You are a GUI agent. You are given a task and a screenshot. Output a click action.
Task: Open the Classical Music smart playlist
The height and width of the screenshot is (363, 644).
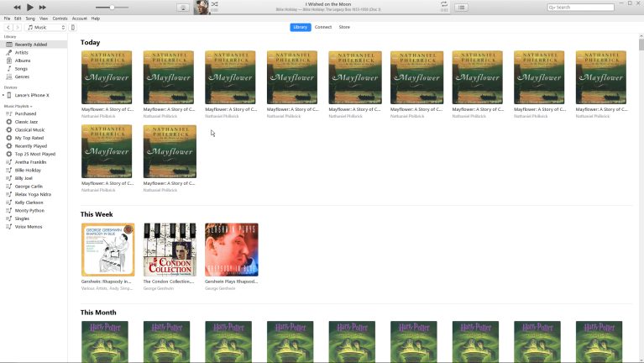34,130
